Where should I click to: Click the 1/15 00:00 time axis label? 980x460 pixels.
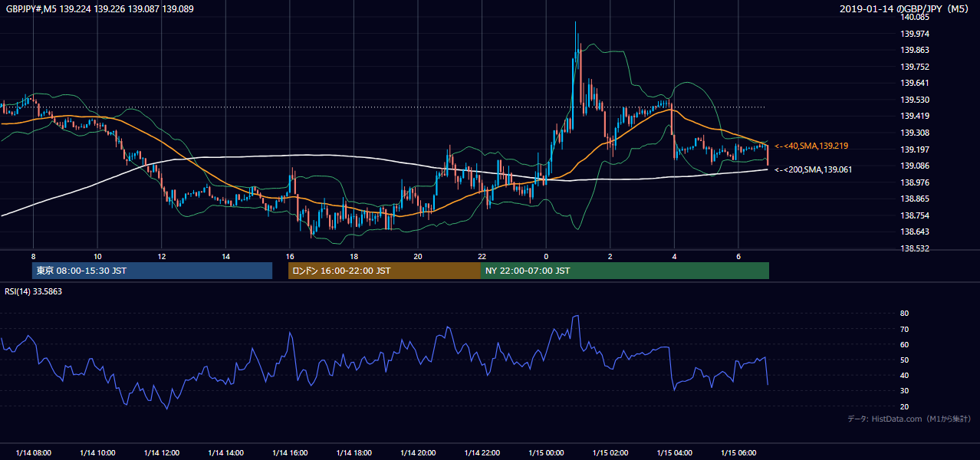pos(546,453)
